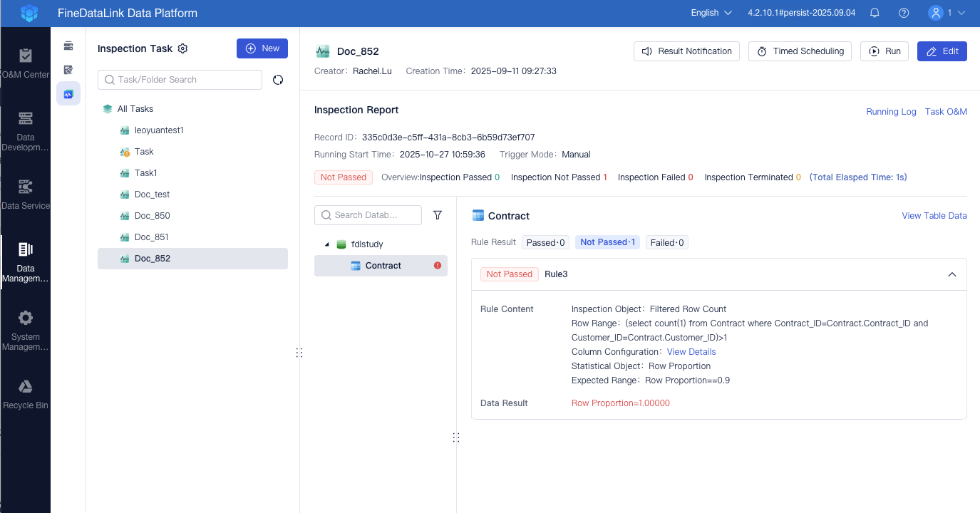Run the Doc_852 inspection task
980x513 pixels.
pyautogui.click(x=884, y=51)
